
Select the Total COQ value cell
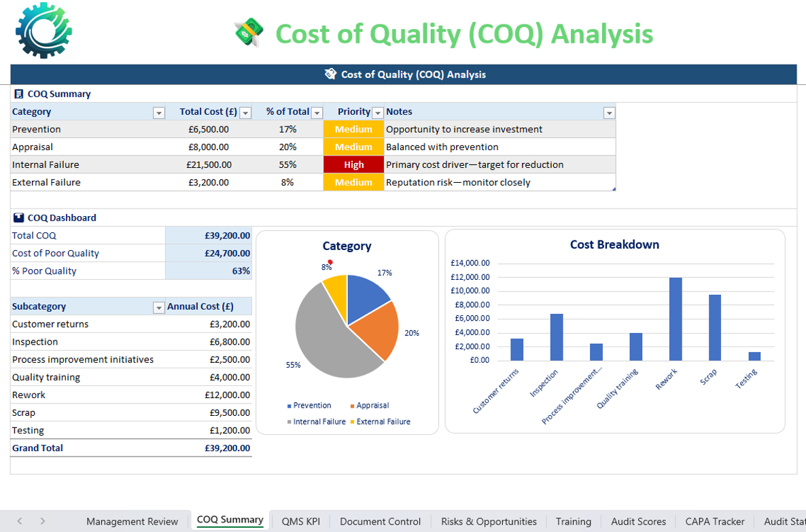click(209, 235)
